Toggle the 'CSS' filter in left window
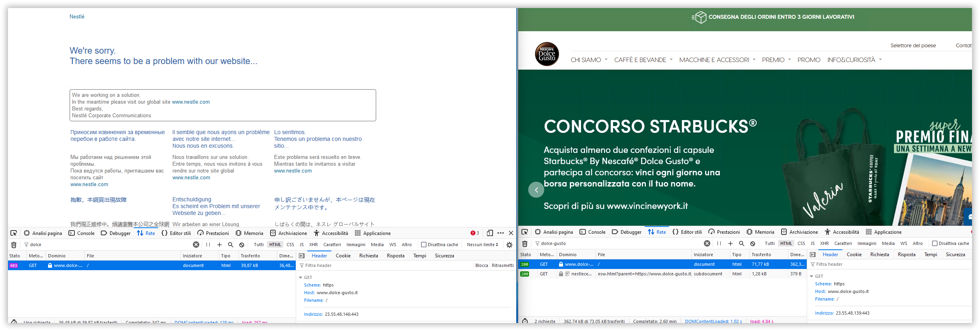The height and width of the screenshot is (331, 980). [x=290, y=245]
